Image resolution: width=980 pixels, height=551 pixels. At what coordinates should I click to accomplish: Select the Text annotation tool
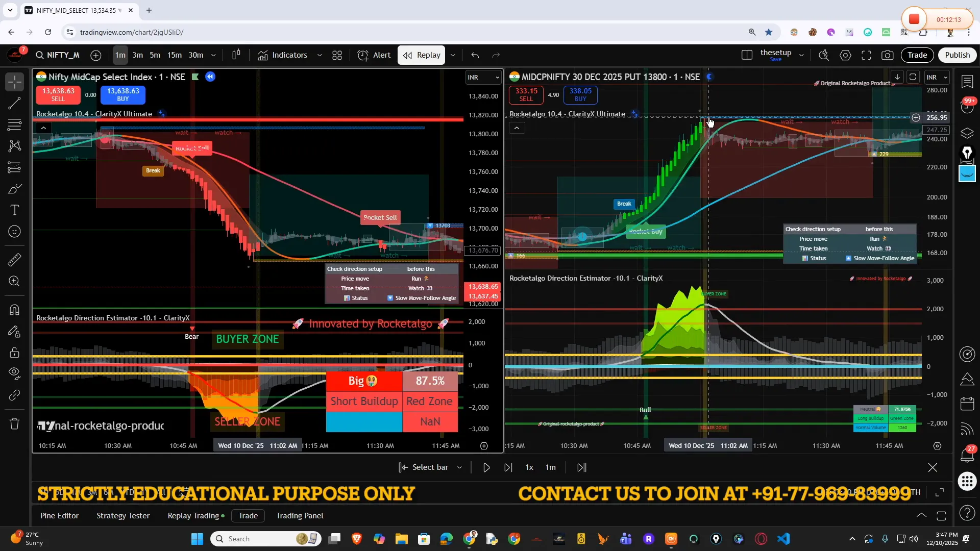14,210
